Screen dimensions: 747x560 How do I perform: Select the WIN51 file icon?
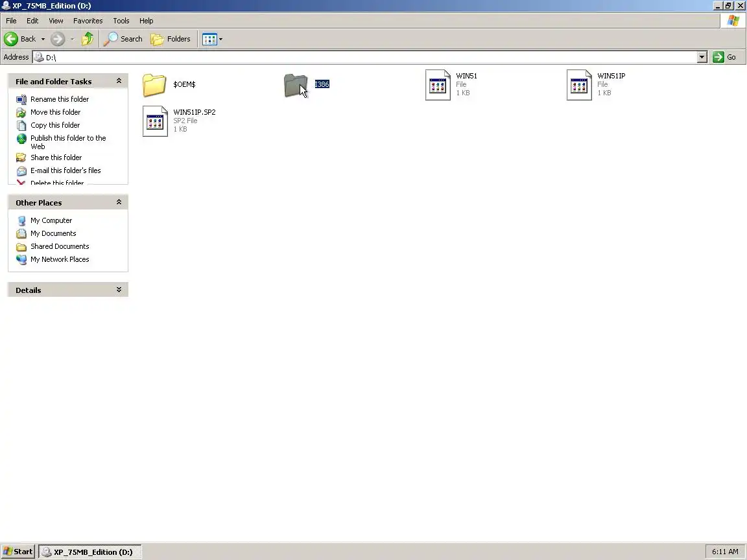(438, 85)
